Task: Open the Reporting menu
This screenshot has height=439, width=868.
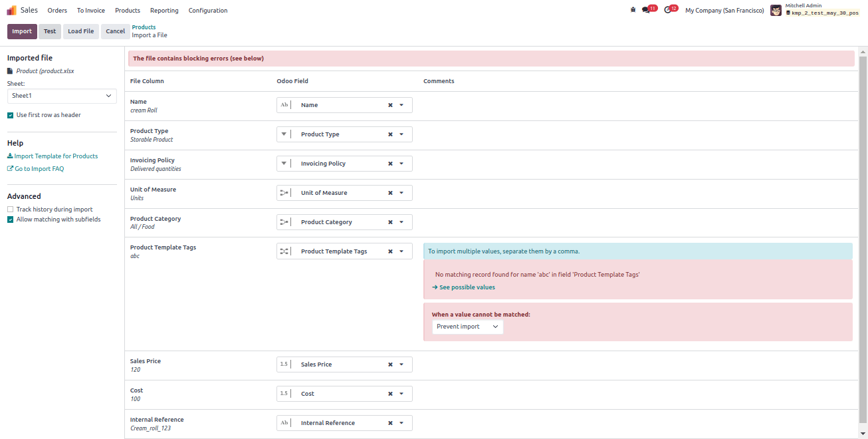Action: (164, 11)
